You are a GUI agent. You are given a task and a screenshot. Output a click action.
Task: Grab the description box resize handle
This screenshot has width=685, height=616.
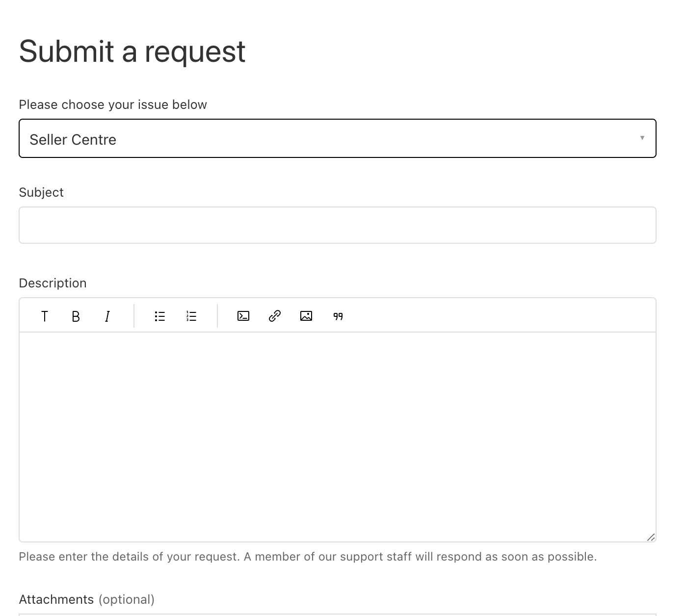(x=651, y=538)
